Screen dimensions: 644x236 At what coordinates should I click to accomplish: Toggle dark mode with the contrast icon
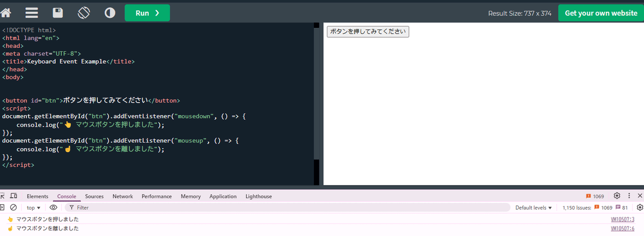click(x=110, y=13)
